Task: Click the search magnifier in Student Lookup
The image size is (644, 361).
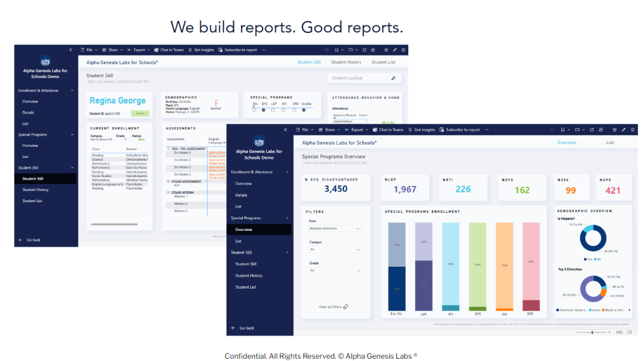Action: [393, 78]
